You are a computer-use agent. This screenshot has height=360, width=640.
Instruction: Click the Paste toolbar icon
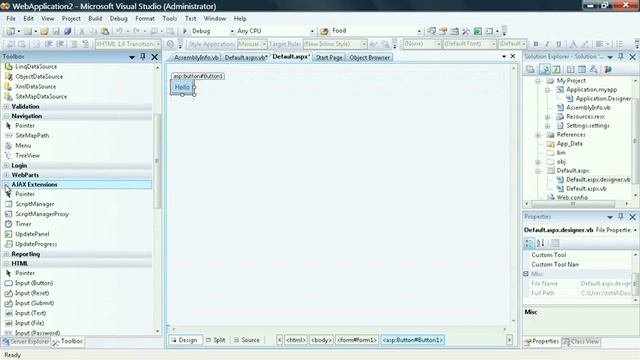(x=105, y=31)
